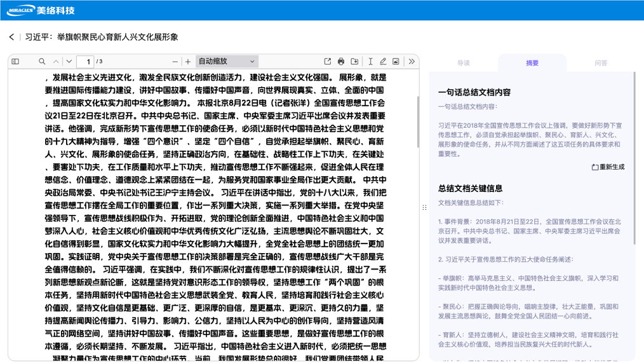Click 重新生成 to regenerate the summary
Image resolution: width=644 pixels, height=363 pixels.
coord(608,167)
